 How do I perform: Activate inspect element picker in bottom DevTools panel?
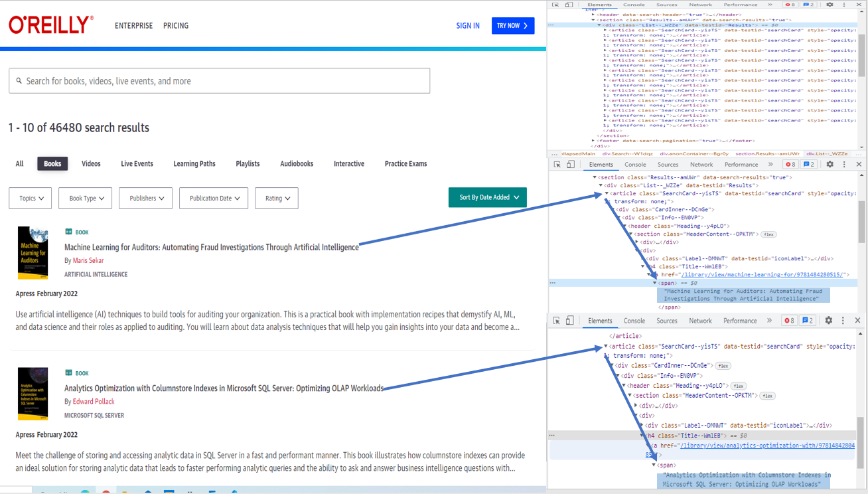[556, 321]
